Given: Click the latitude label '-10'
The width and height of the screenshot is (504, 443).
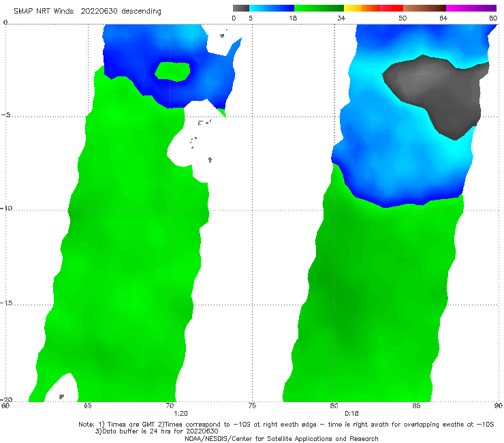Looking at the screenshot, I should pos(5,208).
